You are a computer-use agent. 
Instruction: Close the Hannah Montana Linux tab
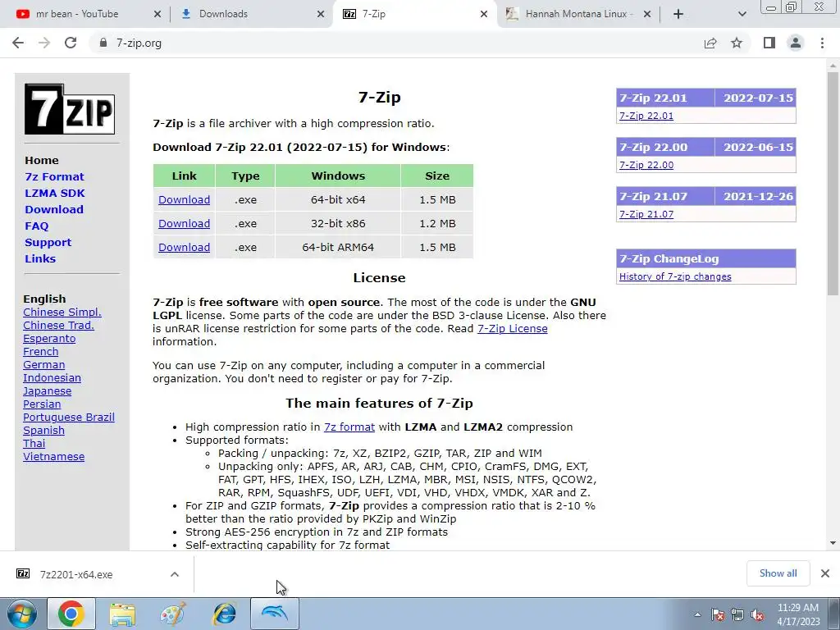(x=647, y=14)
